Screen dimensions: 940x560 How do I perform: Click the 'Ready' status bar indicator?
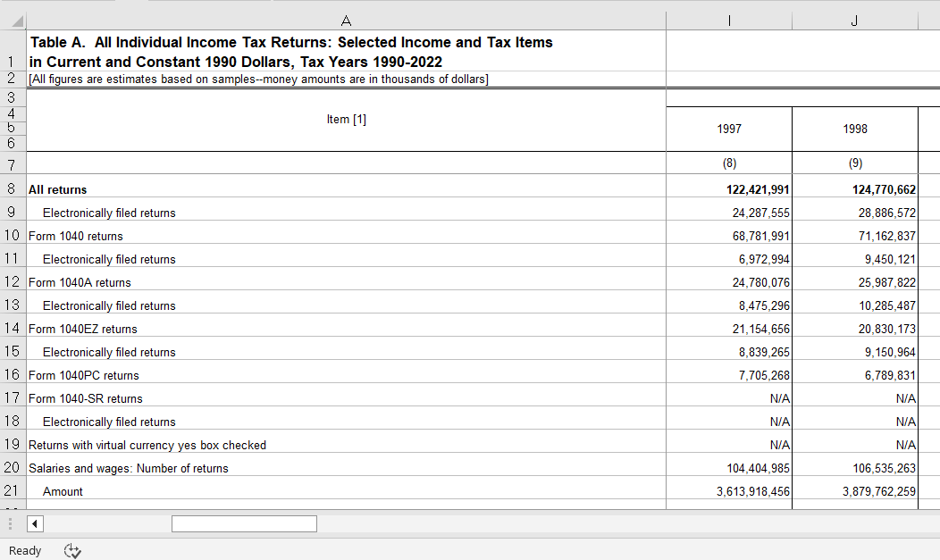25,550
